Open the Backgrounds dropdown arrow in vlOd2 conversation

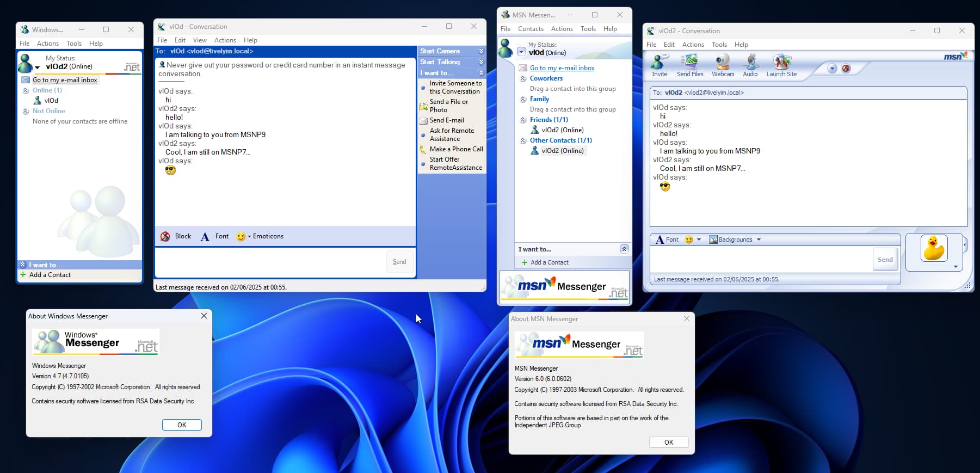coord(759,239)
